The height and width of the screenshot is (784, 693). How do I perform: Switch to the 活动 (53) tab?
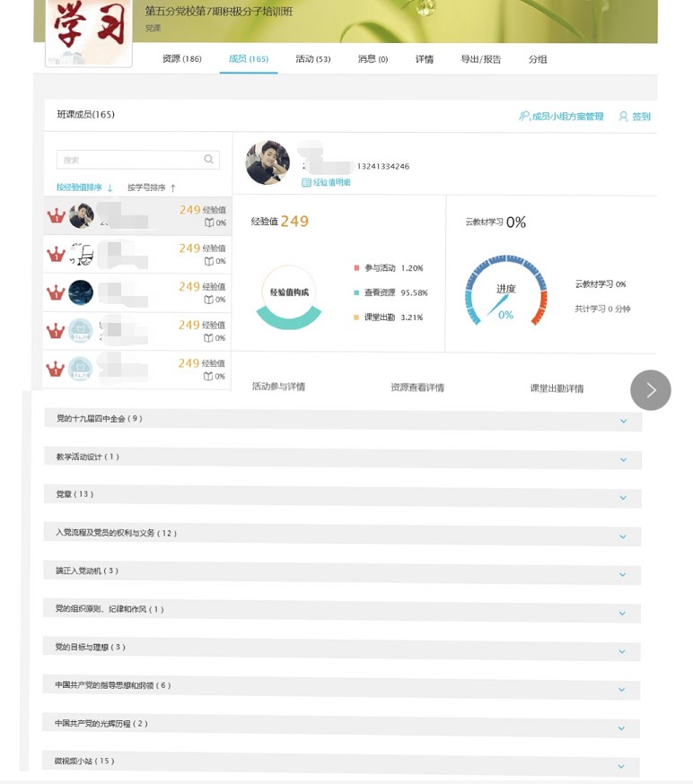coord(312,59)
